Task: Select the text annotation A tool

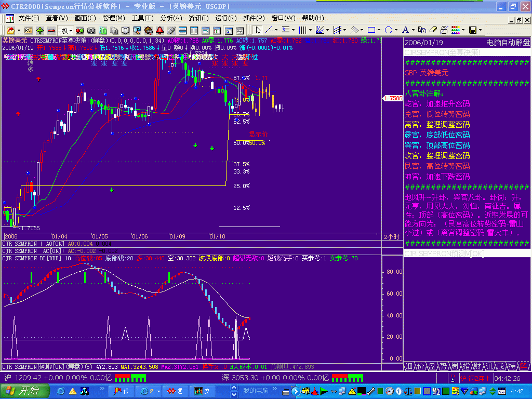Action: (x=405, y=30)
